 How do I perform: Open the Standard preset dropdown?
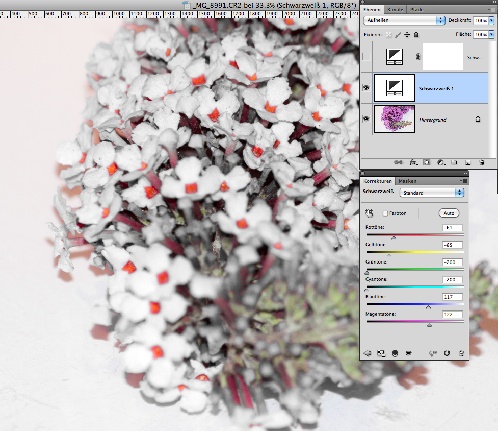(433, 193)
